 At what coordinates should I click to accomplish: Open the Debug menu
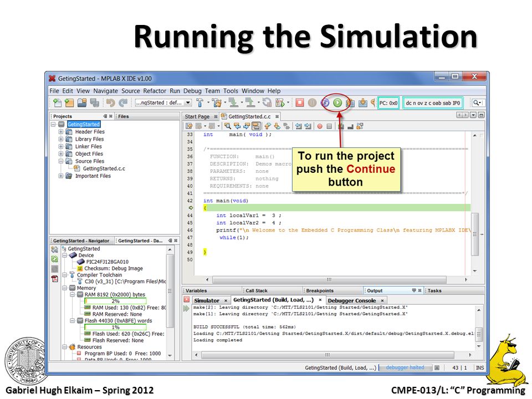coord(192,91)
